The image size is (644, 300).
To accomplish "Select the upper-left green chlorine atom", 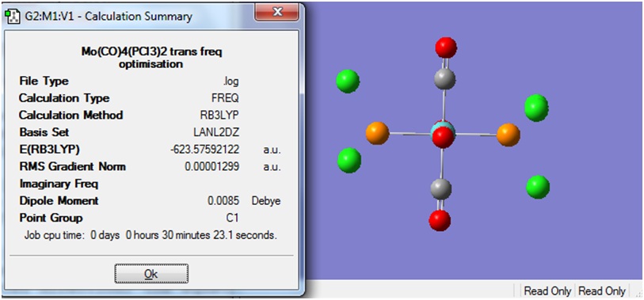I will pyautogui.click(x=348, y=81).
